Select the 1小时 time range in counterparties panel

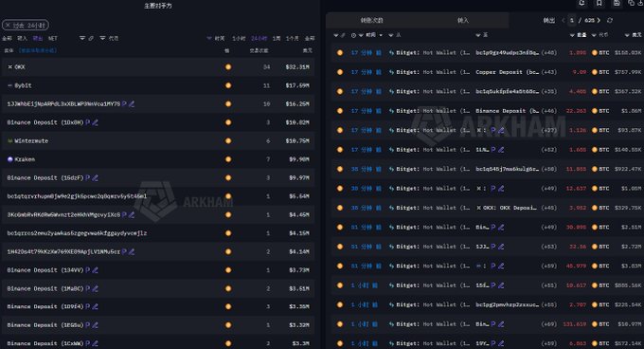coord(239,38)
